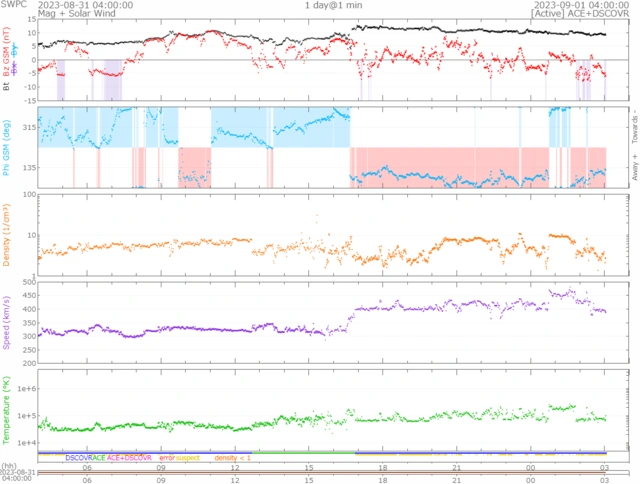Click the DSCOVR legend entry
The width and height of the screenshot is (640, 484).
point(79,458)
